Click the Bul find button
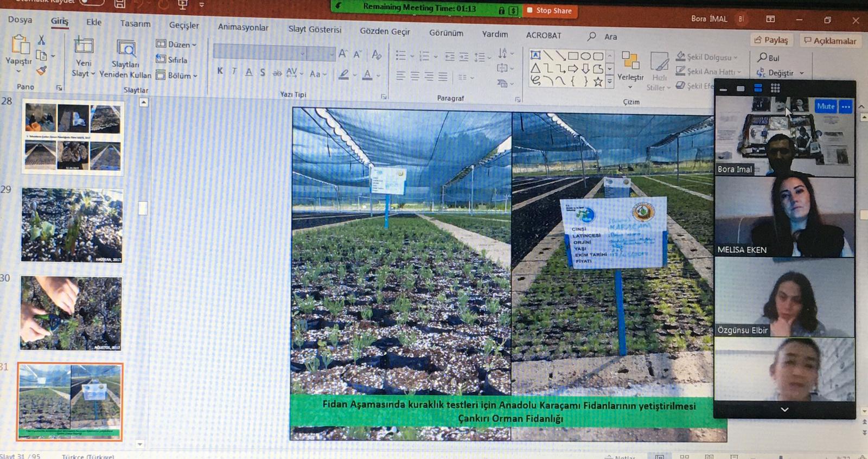This screenshot has width=868, height=459. click(769, 58)
